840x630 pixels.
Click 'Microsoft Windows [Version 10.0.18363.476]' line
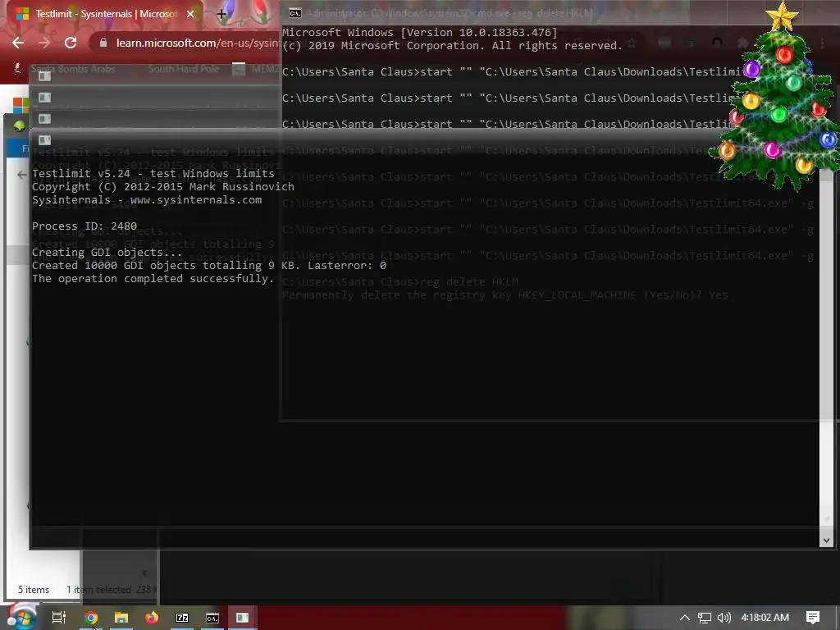coord(419,32)
